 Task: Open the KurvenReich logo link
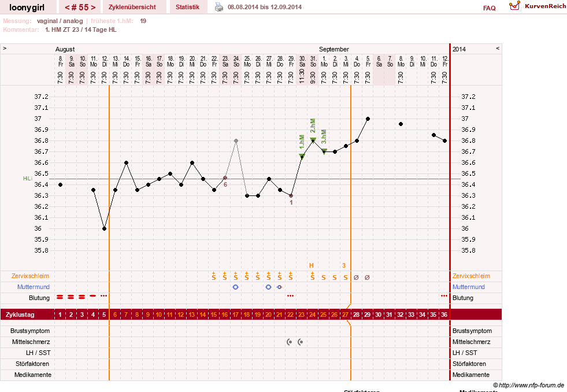(x=538, y=6)
